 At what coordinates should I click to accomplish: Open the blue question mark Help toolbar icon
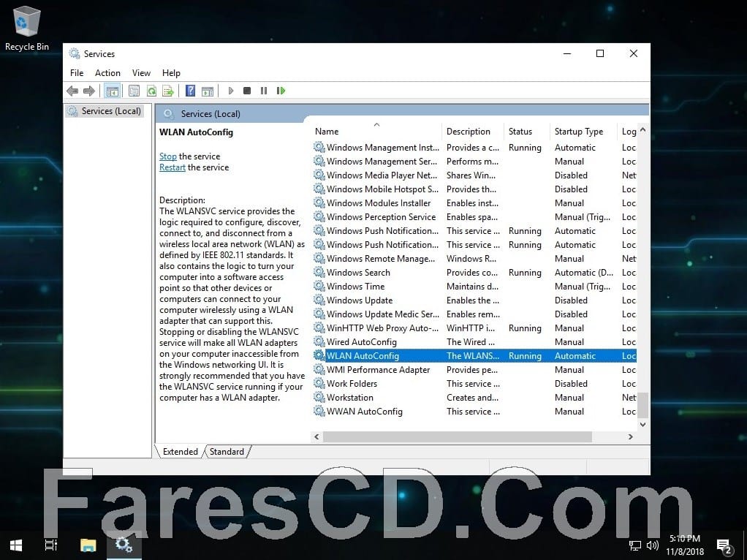pos(190,91)
